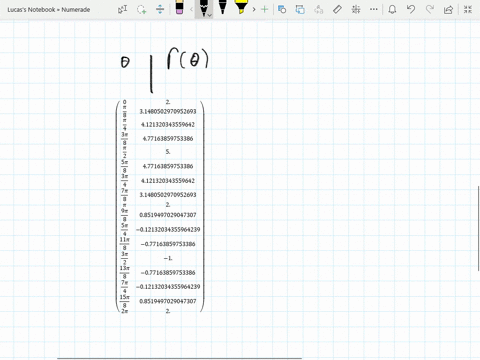Open the Share button
Image resolution: width=480 pixels, height=360 pixels.
(x=448, y=9)
